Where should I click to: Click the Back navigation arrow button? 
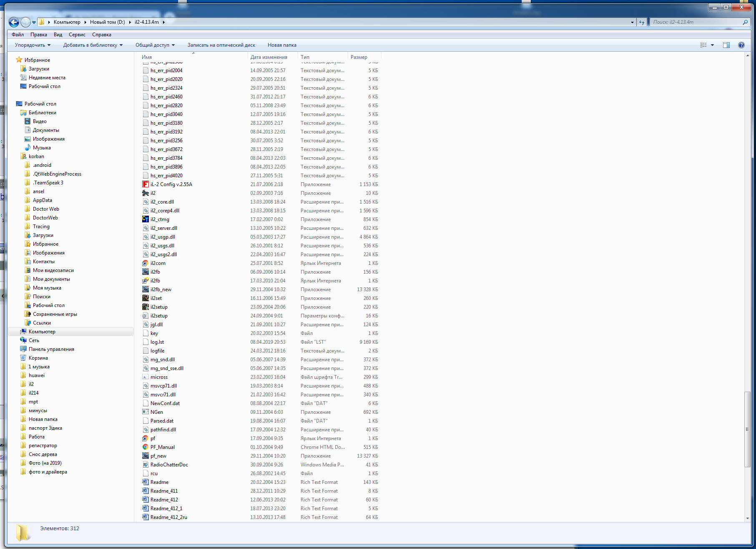14,22
